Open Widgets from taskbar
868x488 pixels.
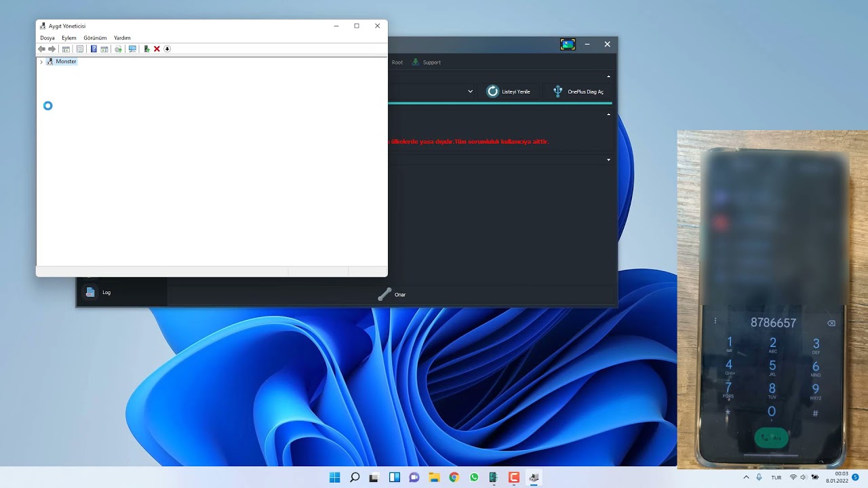(x=394, y=477)
